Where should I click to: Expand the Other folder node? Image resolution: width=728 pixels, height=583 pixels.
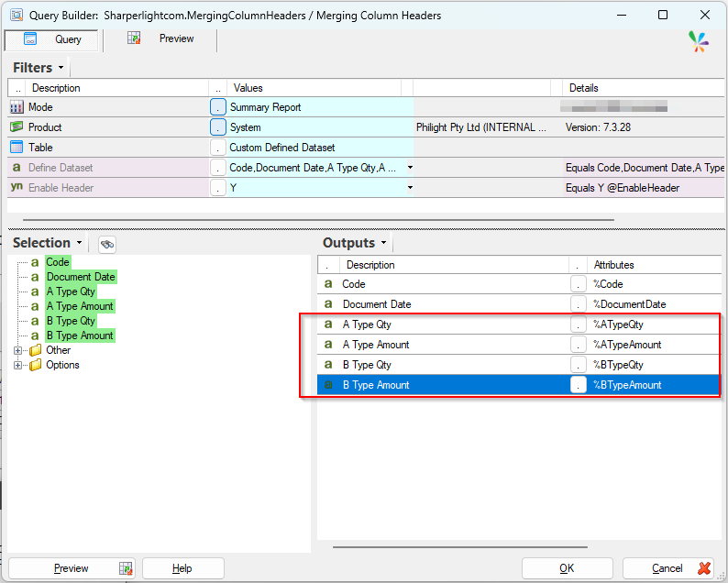[x=17, y=350]
